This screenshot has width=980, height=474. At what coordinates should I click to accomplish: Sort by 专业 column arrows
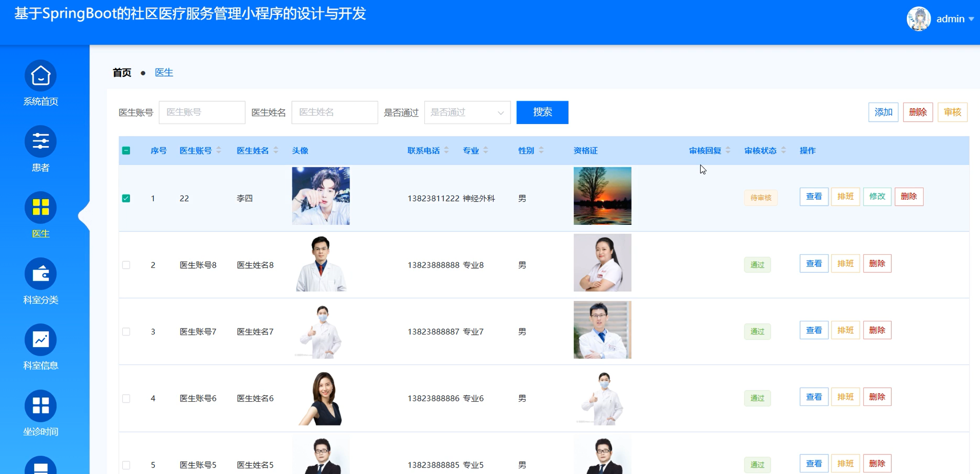coord(486,150)
